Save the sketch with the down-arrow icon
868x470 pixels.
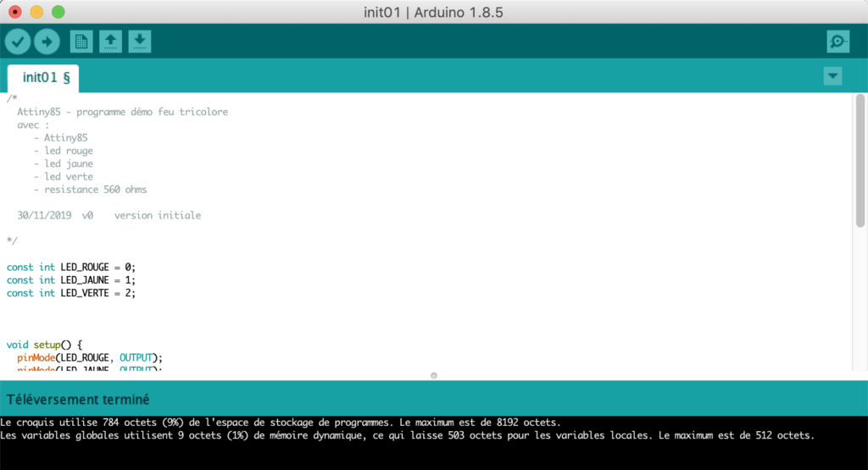(140, 41)
